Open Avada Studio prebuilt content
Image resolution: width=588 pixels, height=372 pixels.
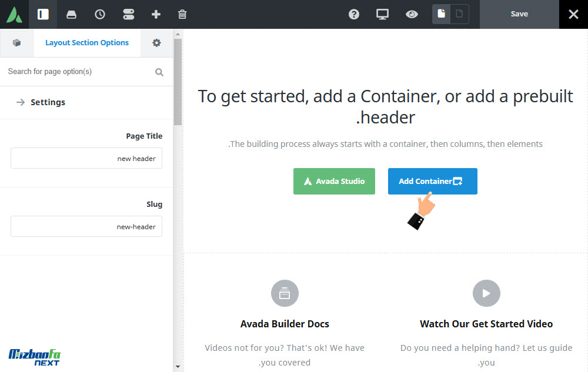(334, 182)
